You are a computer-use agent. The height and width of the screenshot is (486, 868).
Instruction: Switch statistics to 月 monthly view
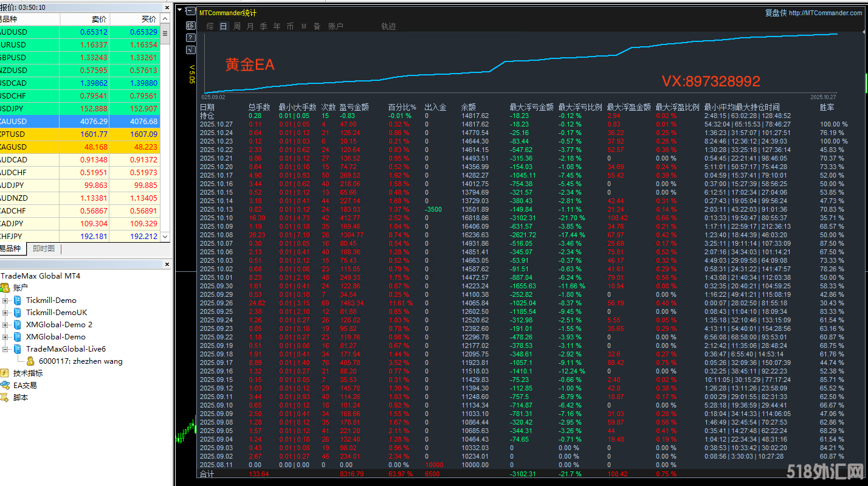[x=250, y=26]
